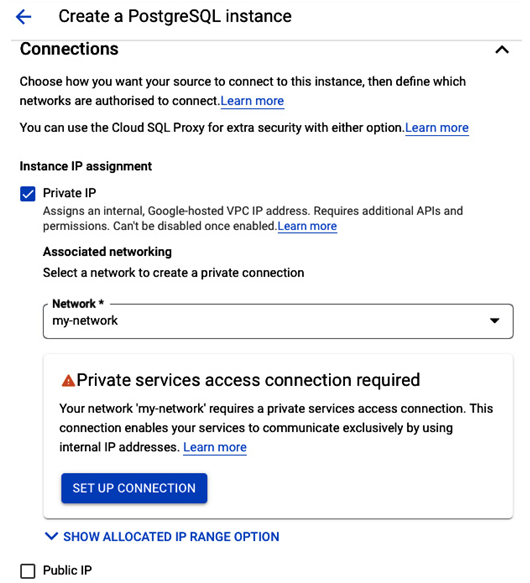Uncheck the Private IP checkbox
This screenshot has height=583, width=530.
tap(28, 194)
